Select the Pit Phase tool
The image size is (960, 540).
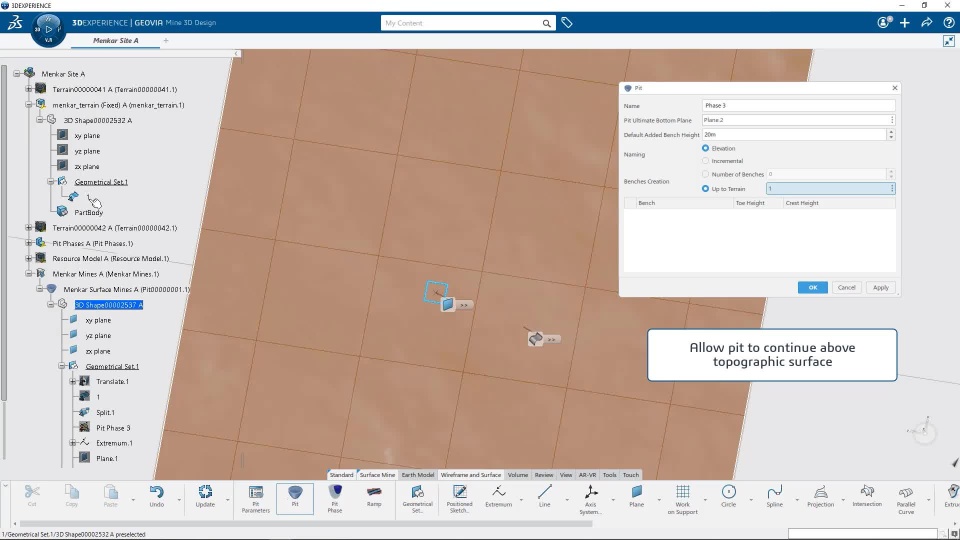click(335, 498)
